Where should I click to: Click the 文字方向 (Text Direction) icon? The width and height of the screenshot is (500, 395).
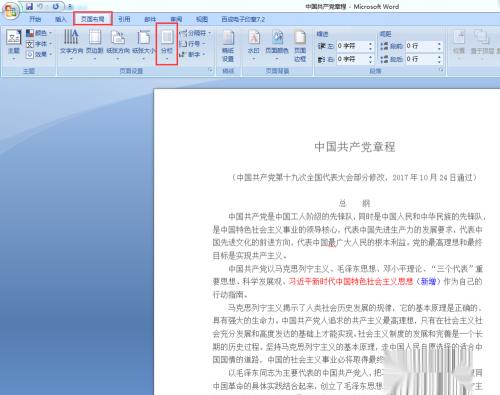point(71,37)
